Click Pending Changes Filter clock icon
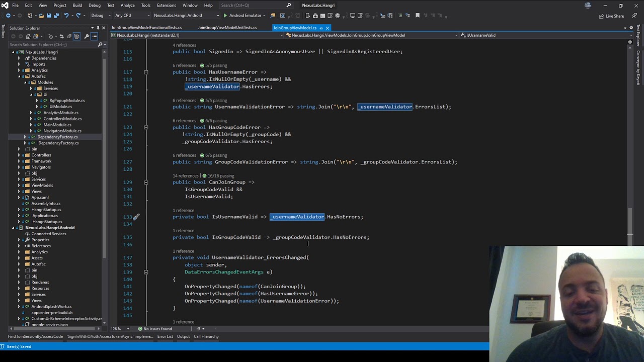The image size is (644, 362). coord(50,36)
